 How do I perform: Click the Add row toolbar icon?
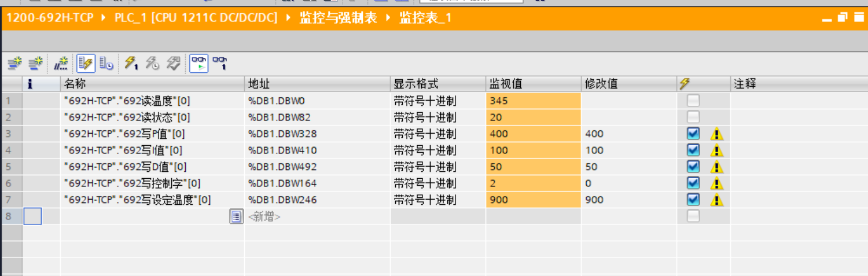click(35, 62)
